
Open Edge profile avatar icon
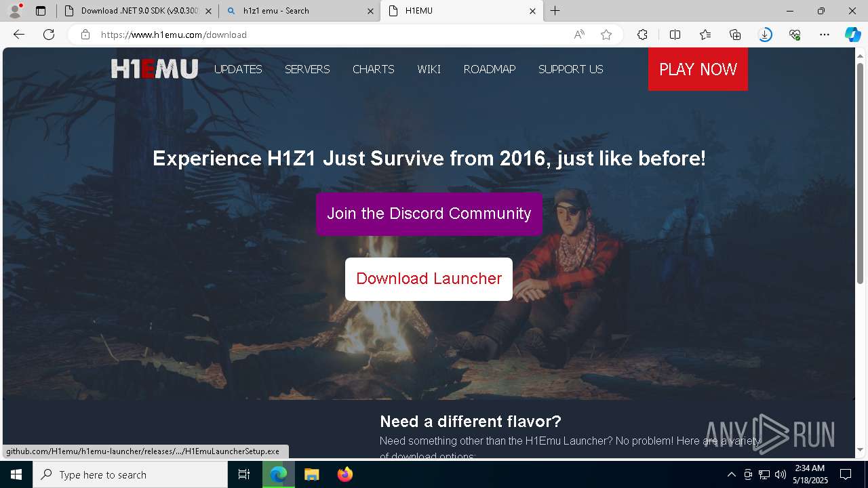(x=15, y=10)
